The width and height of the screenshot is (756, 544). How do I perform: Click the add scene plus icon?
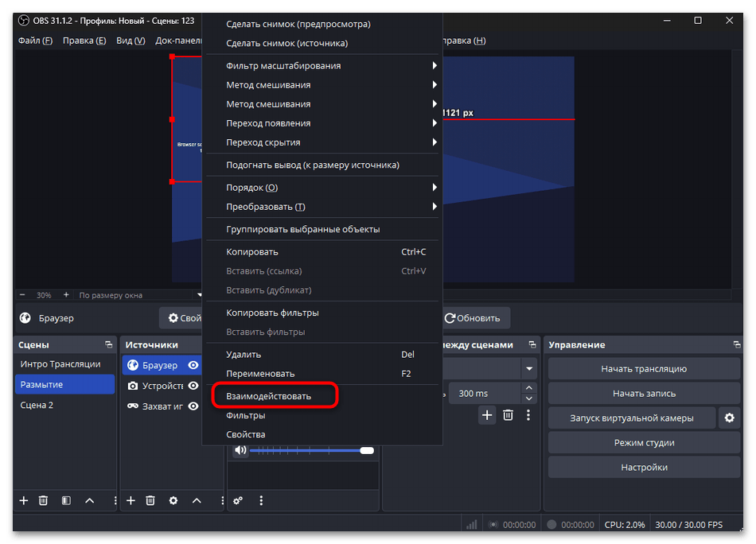coord(23,500)
